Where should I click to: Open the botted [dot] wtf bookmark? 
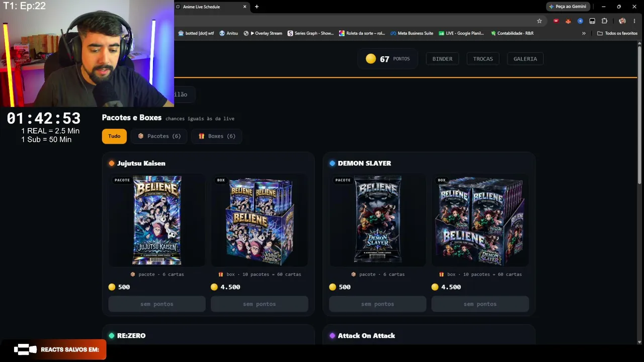(x=196, y=33)
